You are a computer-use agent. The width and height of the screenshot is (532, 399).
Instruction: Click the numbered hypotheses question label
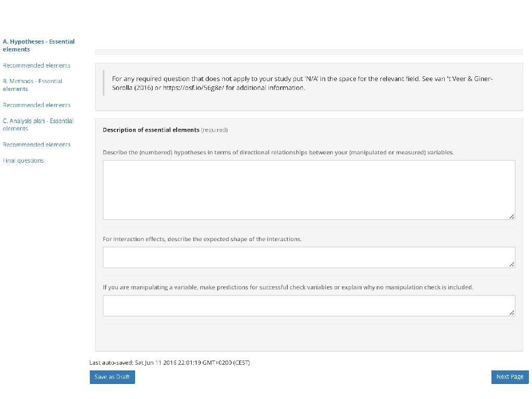278,153
